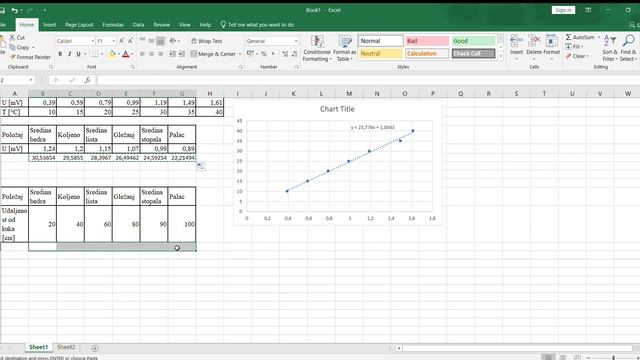Open Find & Select

pyautogui.click(x=628, y=49)
